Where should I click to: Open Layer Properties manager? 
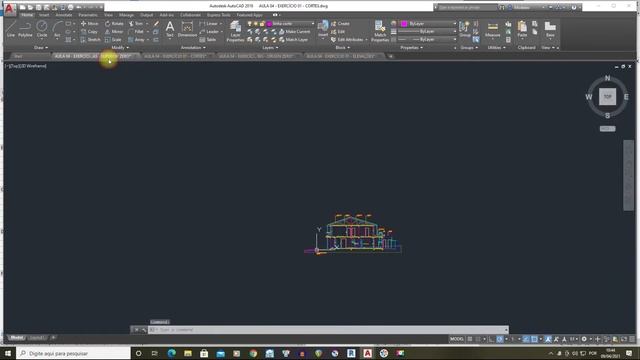(236, 31)
